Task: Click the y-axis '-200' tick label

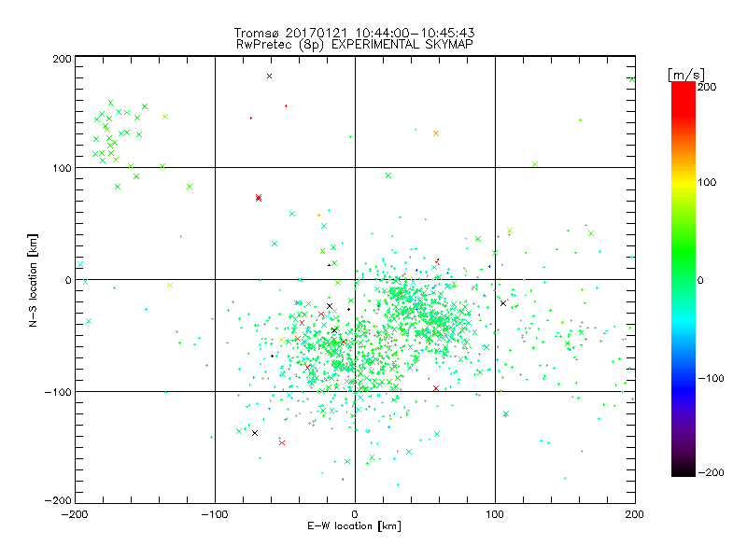Action: point(58,500)
